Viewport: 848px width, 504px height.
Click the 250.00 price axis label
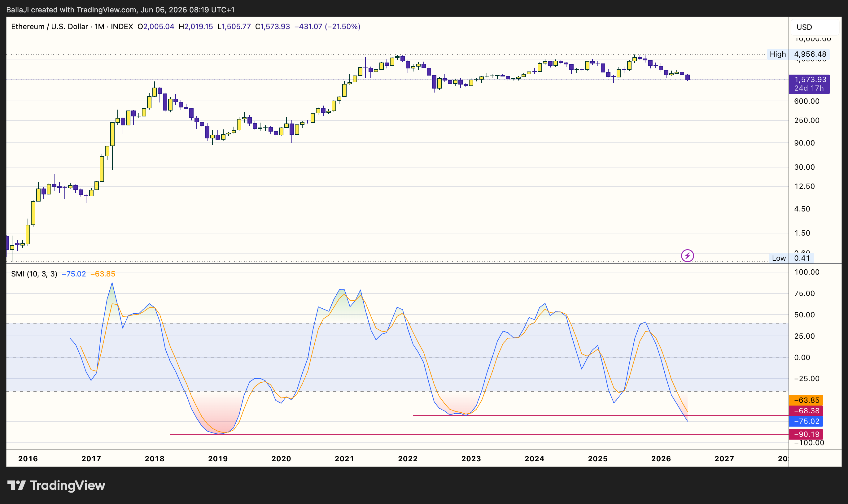point(807,120)
